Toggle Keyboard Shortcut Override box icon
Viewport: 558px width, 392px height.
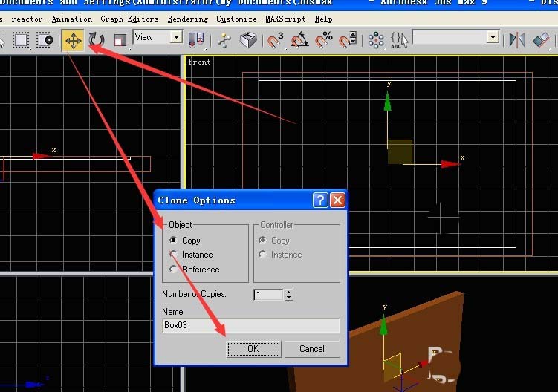tap(248, 40)
